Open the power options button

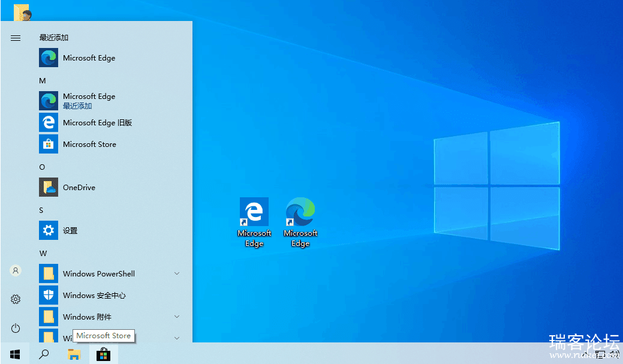click(x=16, y=328)
